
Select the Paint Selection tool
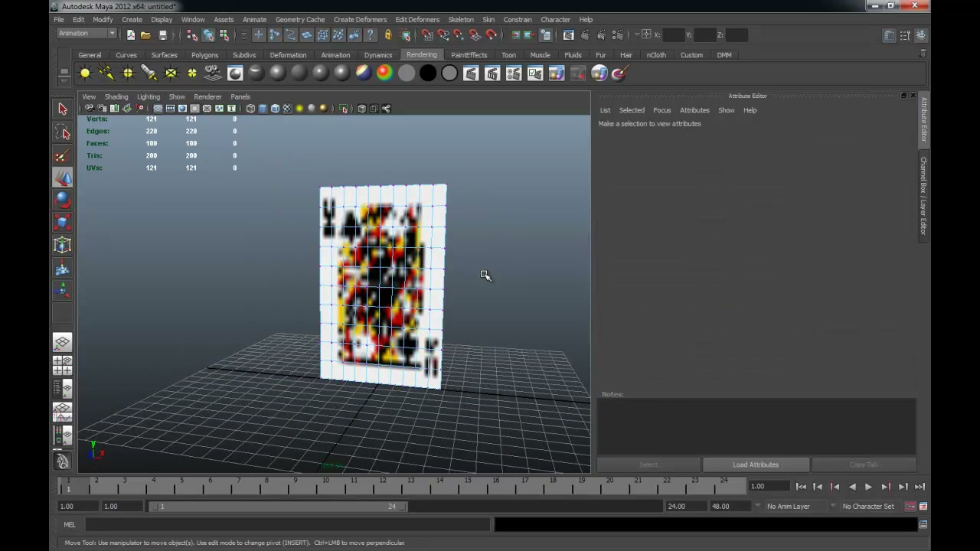[63, 155]
